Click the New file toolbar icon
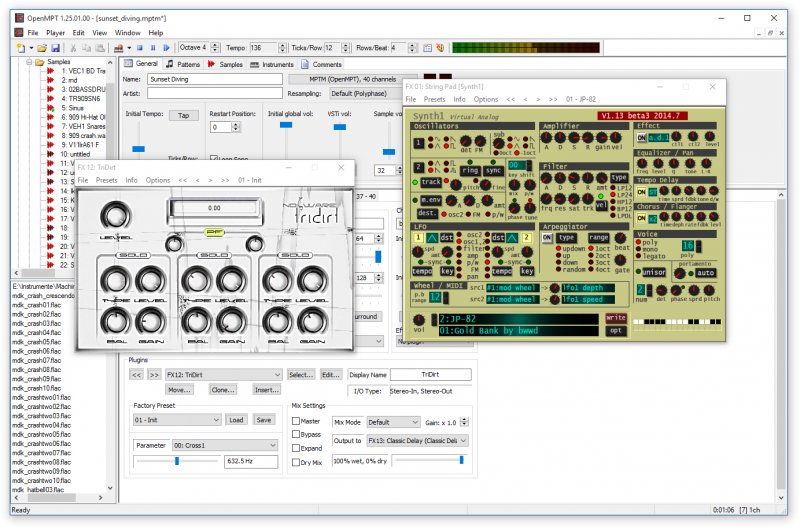 (21, 48)
